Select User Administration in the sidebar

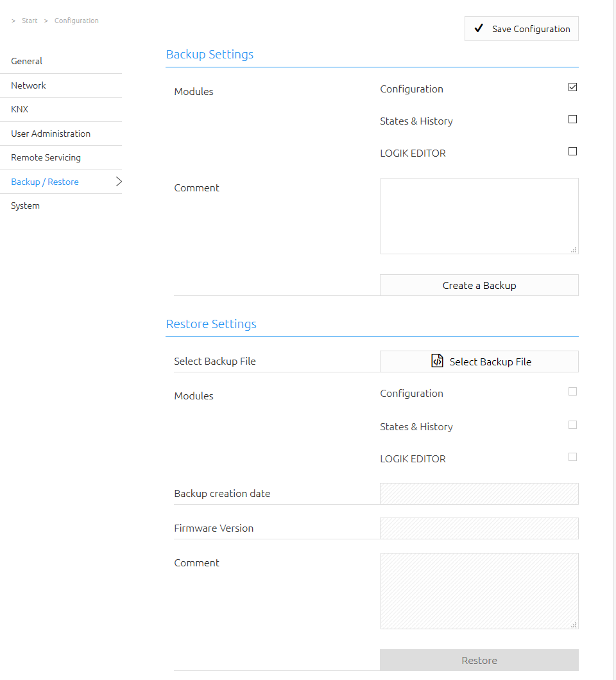(61, 134)
